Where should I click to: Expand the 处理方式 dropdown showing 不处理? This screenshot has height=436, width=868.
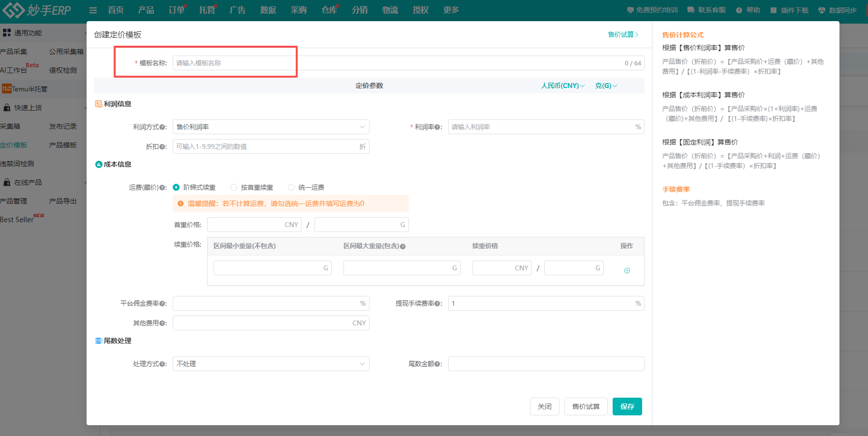click(271, 364)
